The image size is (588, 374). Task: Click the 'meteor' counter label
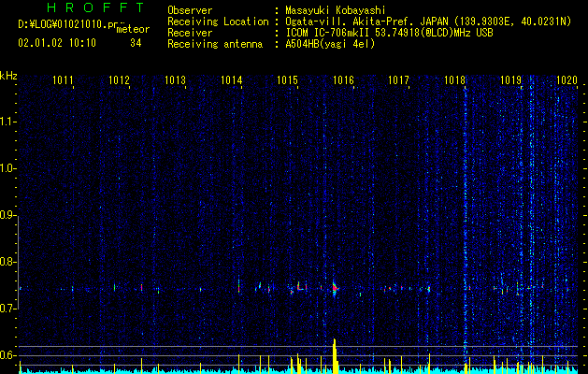133,29
